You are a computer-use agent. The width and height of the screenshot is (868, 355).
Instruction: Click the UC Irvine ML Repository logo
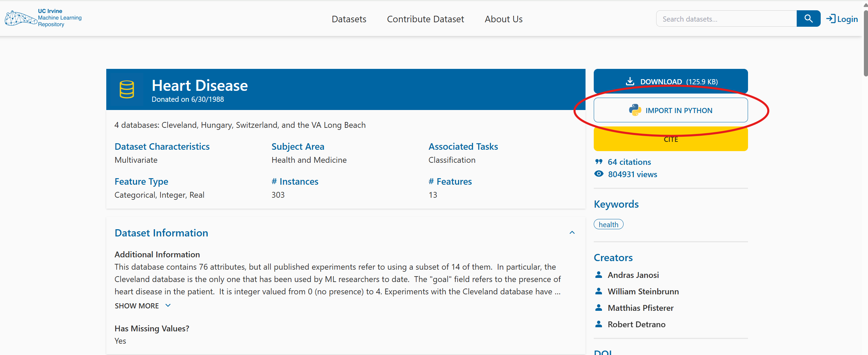point(43,18)
